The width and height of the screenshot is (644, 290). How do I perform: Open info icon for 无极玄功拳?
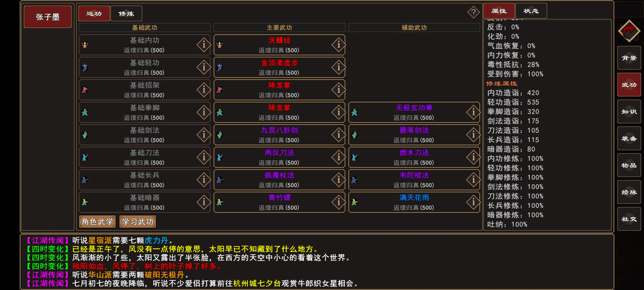coord(473,112)
